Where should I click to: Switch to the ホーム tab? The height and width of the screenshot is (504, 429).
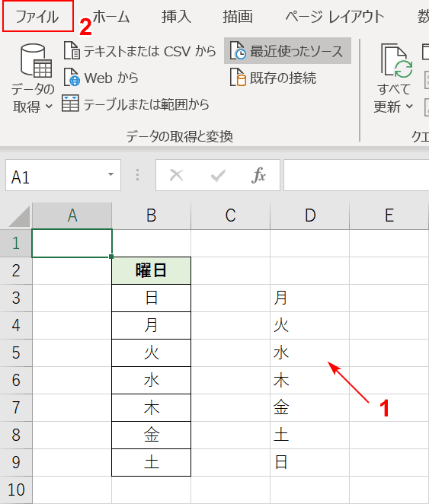click(x=111, y=17)
